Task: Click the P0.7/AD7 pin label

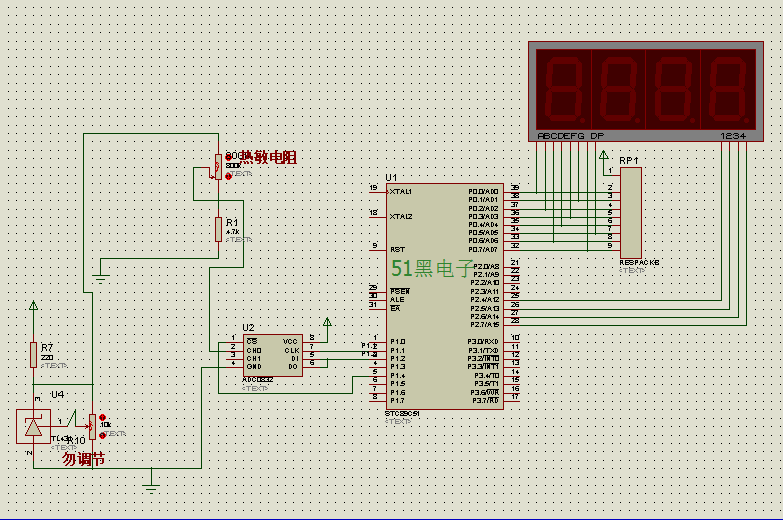Action: (x=483, y=249)
